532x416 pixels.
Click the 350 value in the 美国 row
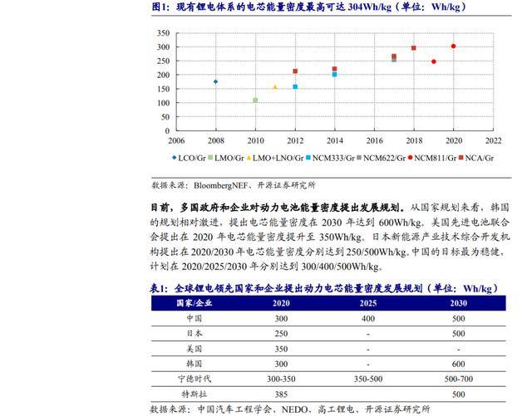[281, 349]
